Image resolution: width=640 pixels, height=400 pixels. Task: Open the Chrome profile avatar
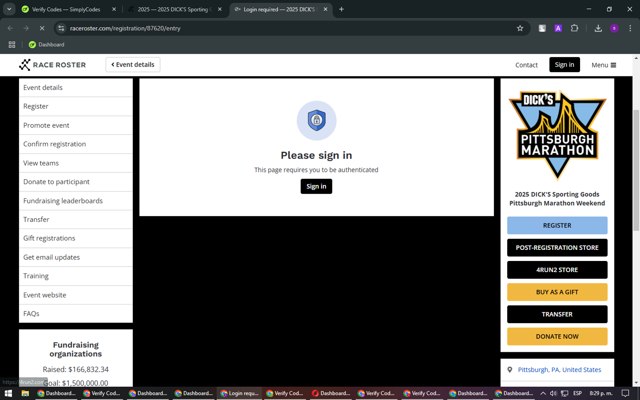[x=614, y=28]
